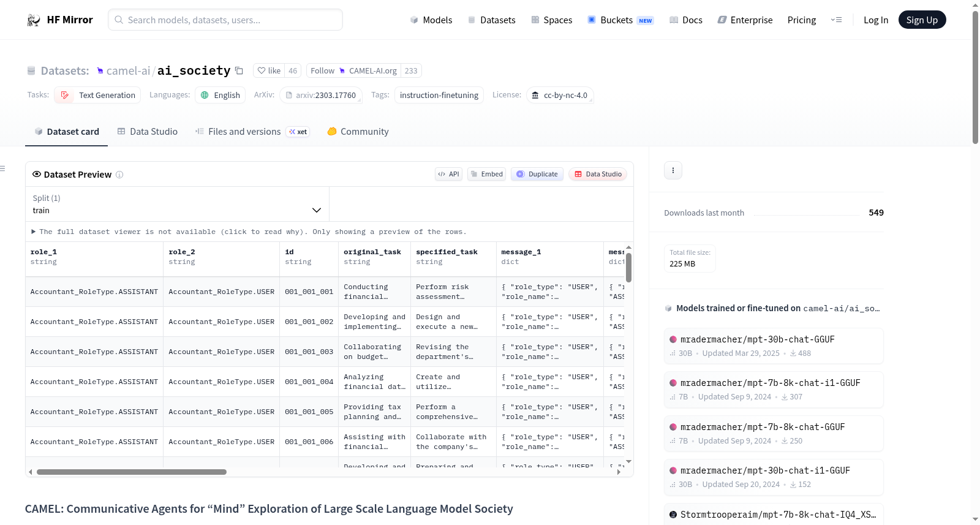Click the API button in Dataset Preview
This screenshot has height=525, width=980.
click(448, 174)
